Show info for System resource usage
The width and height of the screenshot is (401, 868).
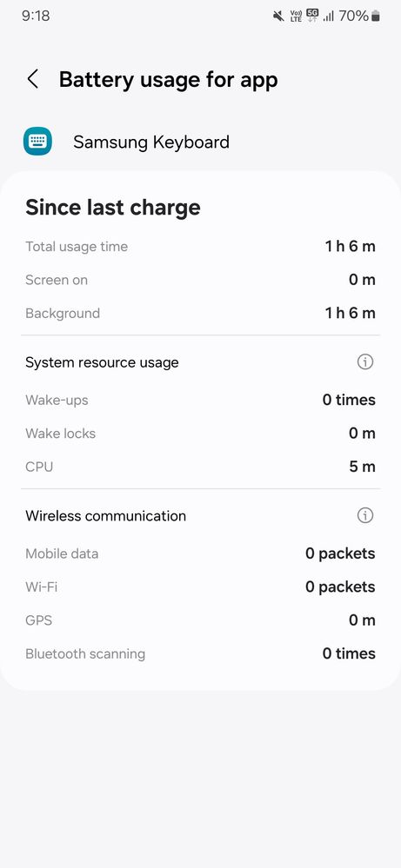[365, 362]
